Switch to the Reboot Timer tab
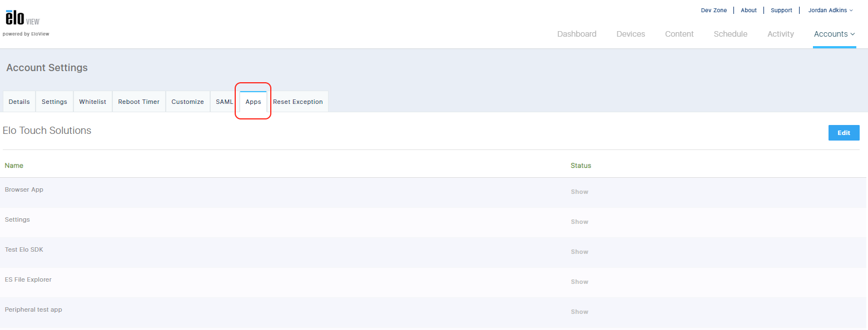 pos(139,102)
